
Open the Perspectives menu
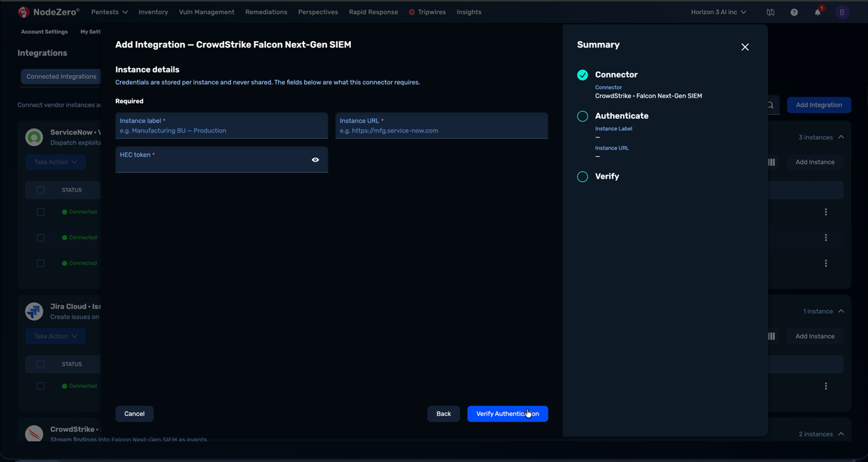tap(318, 12)
